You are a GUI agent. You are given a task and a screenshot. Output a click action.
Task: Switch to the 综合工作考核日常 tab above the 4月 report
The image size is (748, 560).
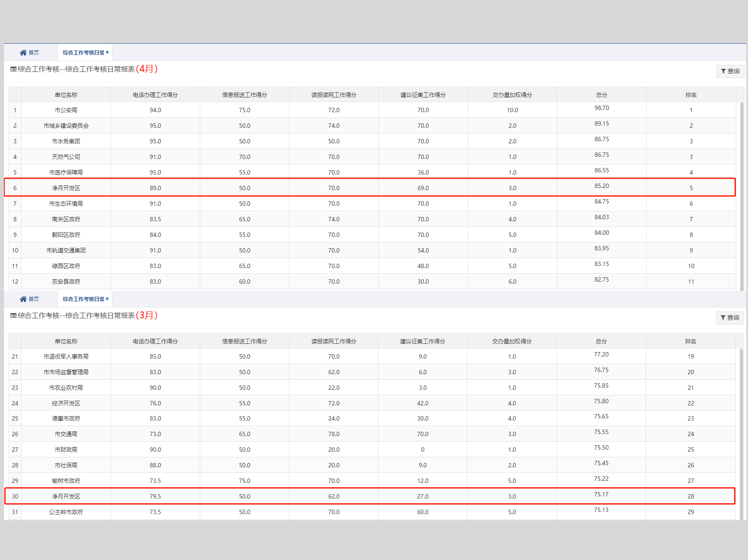coord(83,52)
